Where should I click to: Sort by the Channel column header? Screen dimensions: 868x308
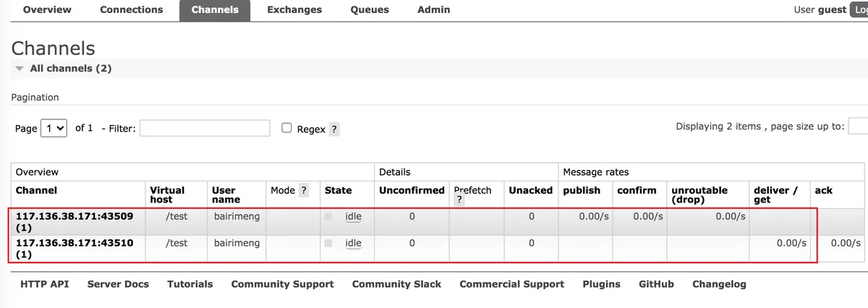[x=36, y=191]
